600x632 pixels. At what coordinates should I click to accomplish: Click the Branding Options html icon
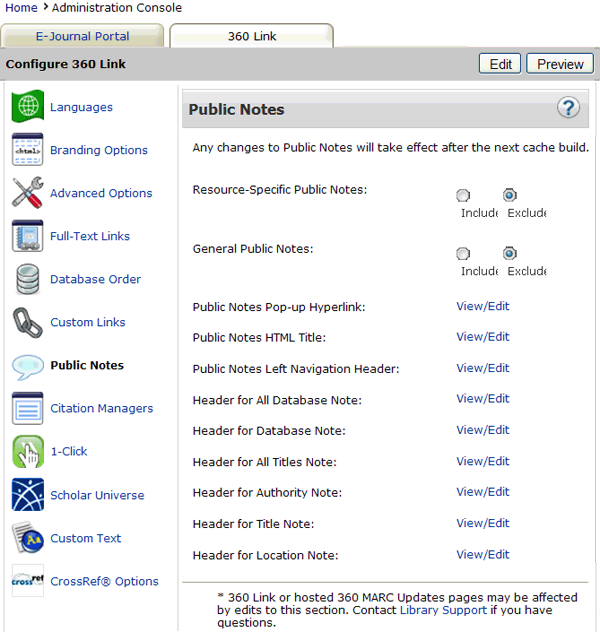click(27, 150)
